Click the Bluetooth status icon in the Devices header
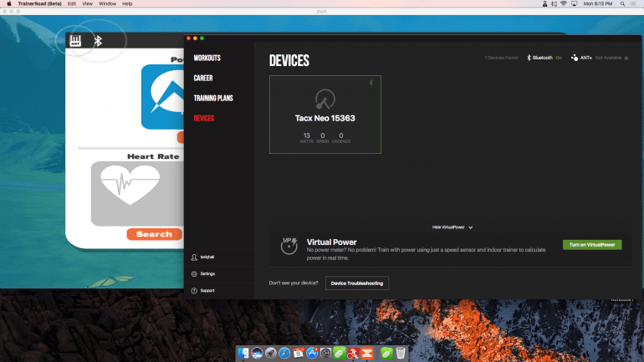 [x=529, y=58]
